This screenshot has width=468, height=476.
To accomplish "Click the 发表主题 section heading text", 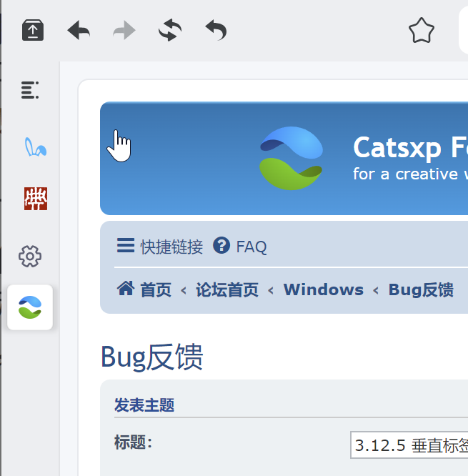I will point(144,405).
